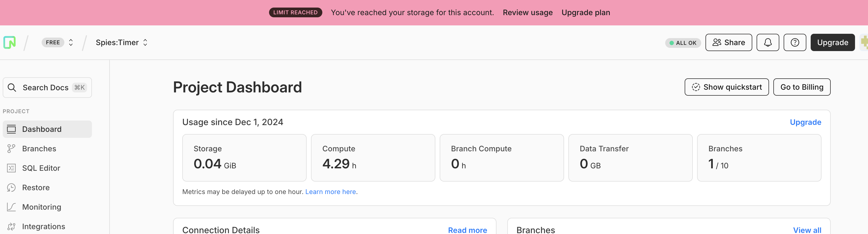This screenshot has width=868, height=234.
Task: Open the Spies:Timer project dropdown
Action: coord(122,42)
